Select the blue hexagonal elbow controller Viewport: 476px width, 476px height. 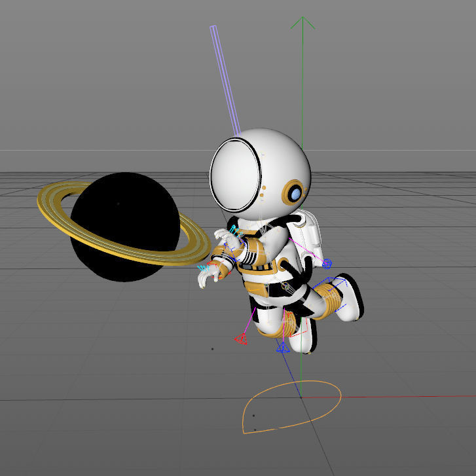point(327,264)
